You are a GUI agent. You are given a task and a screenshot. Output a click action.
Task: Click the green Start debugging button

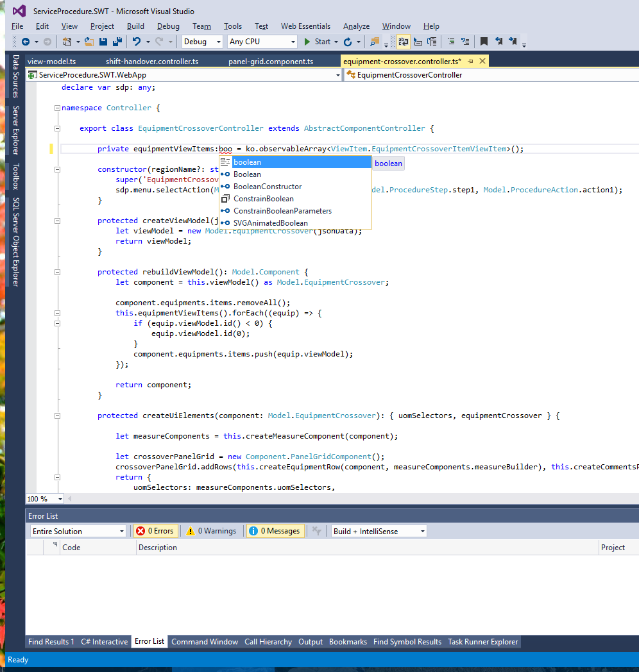(318, 42)
